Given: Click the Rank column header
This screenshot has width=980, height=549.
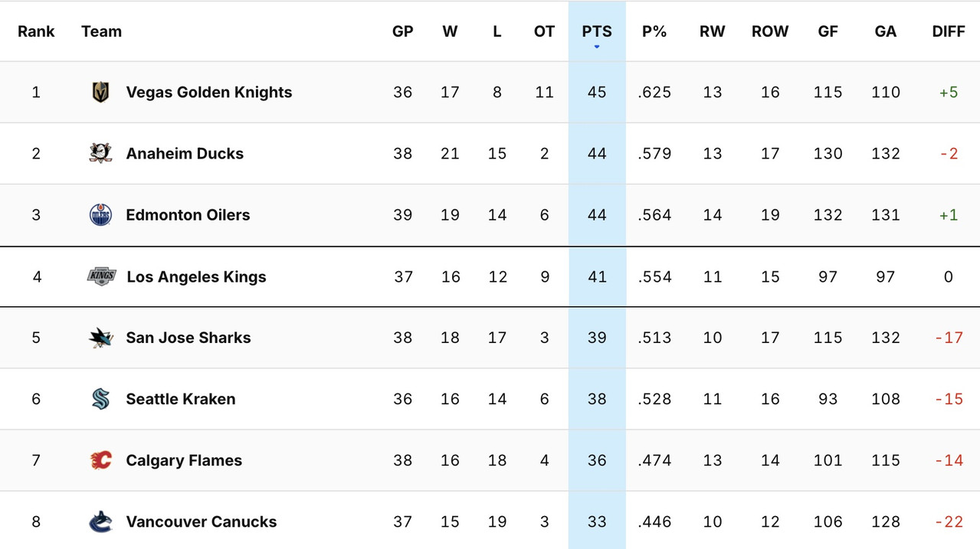Looking at the screenshot, I should coord(36,31).
